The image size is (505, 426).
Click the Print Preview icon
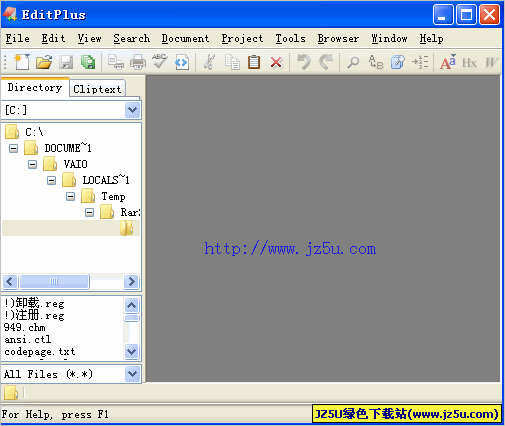pyautogui.click(x=116, y=62)
